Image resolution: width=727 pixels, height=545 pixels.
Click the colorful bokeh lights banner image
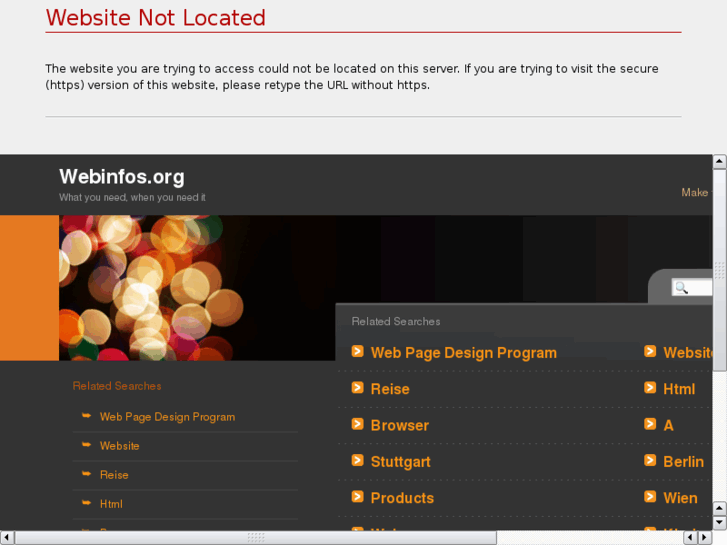pyautogui.click(x=197, y=288)
